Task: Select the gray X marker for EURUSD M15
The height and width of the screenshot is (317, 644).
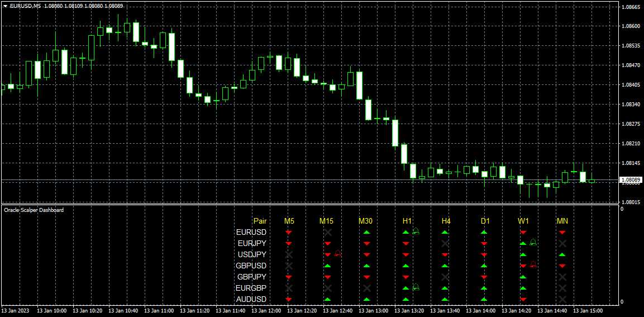Action: [328, 233]
